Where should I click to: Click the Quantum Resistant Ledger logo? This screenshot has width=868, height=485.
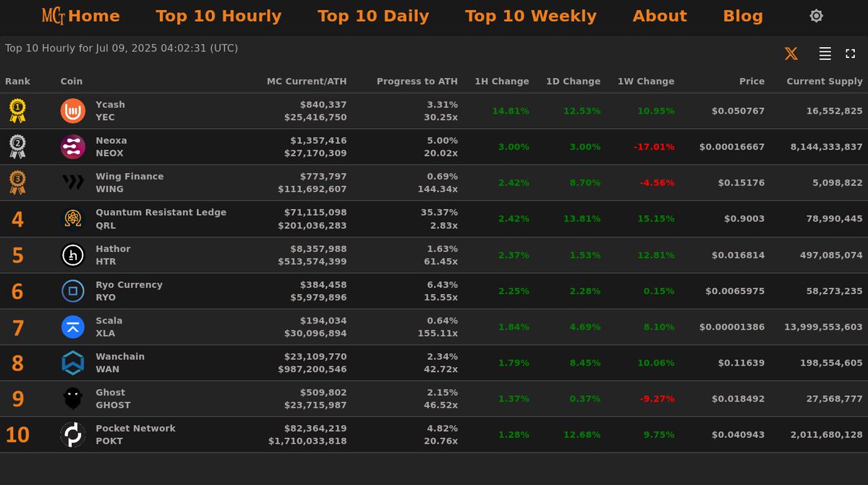[x=72, y=219]
